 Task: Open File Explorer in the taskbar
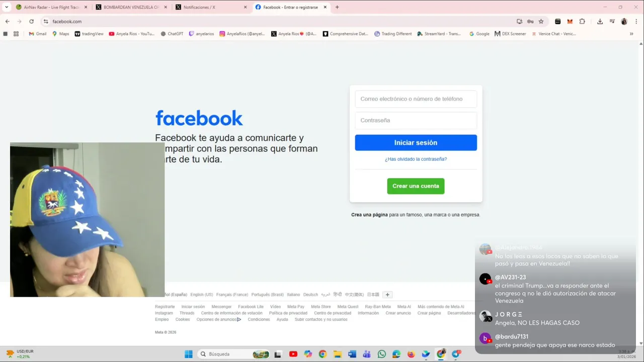pos(338,354)
